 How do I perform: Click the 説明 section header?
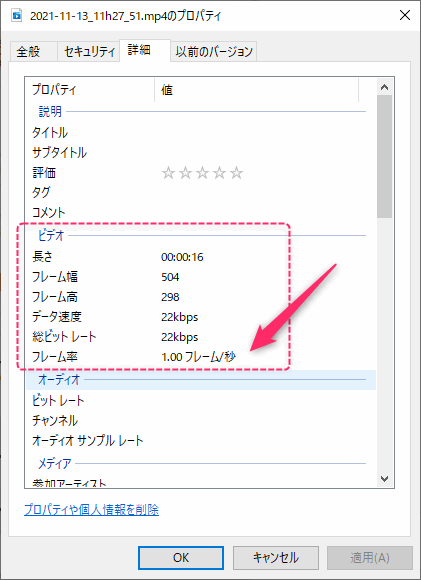click(x=50, y=111)
